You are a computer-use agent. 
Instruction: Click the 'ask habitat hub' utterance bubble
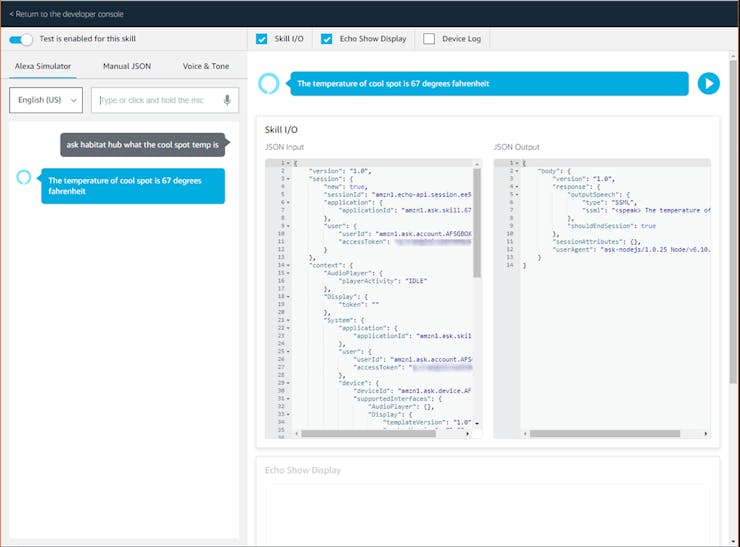(143, 145)
